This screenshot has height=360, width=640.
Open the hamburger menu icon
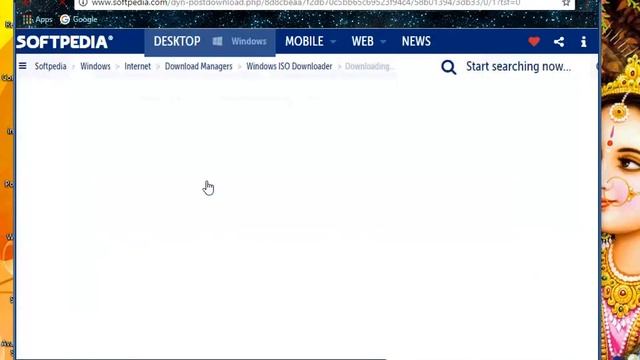22,66
